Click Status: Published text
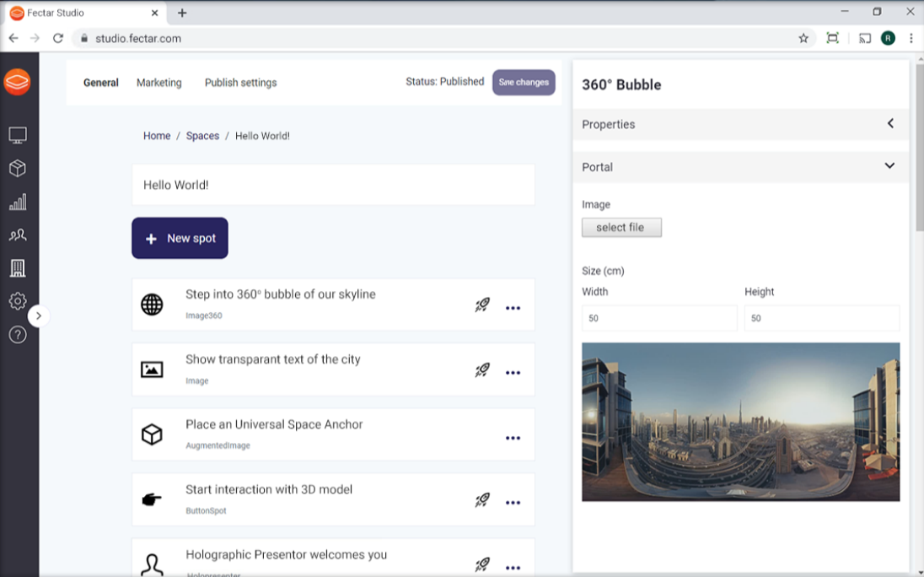Viewport: 924px width, 577px height. coord(445,81)
